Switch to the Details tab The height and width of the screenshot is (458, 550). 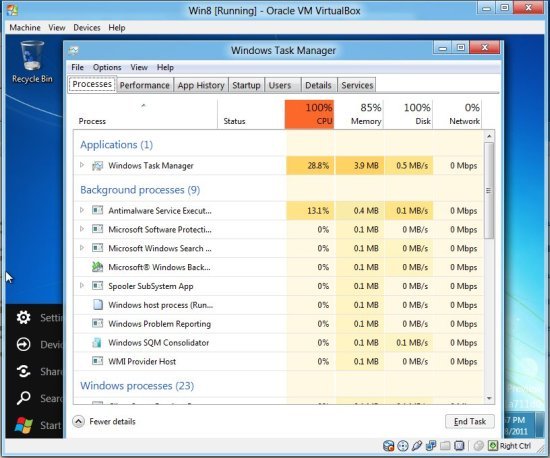tap(318, 85)
